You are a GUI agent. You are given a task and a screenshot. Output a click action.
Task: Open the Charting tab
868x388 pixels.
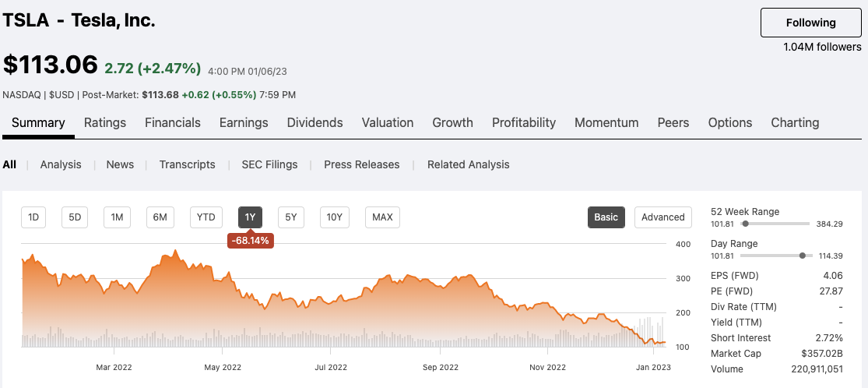(x=795, y=122)
